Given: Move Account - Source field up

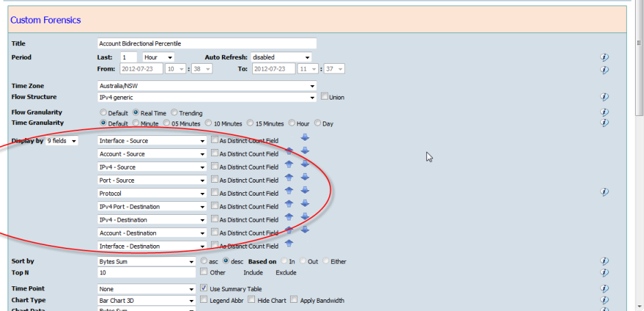Looking at the screenshot, I should click(x=289, y=151).
